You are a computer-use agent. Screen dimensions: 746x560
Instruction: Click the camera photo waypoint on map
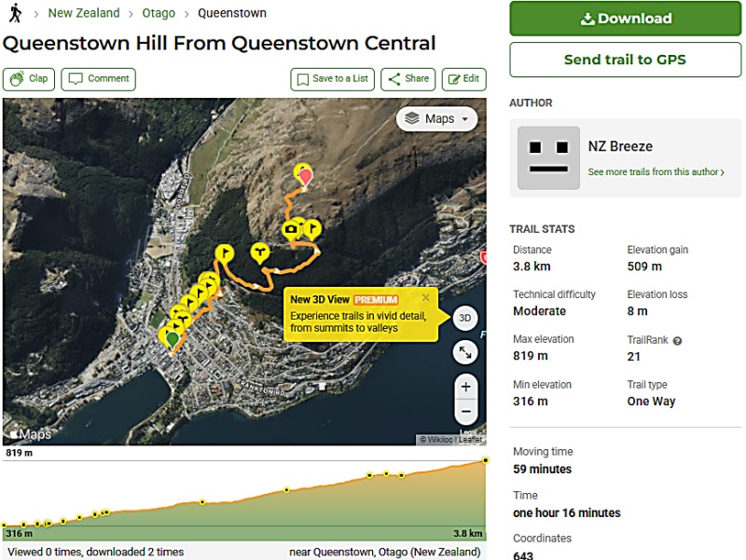[x=292, y=229]
